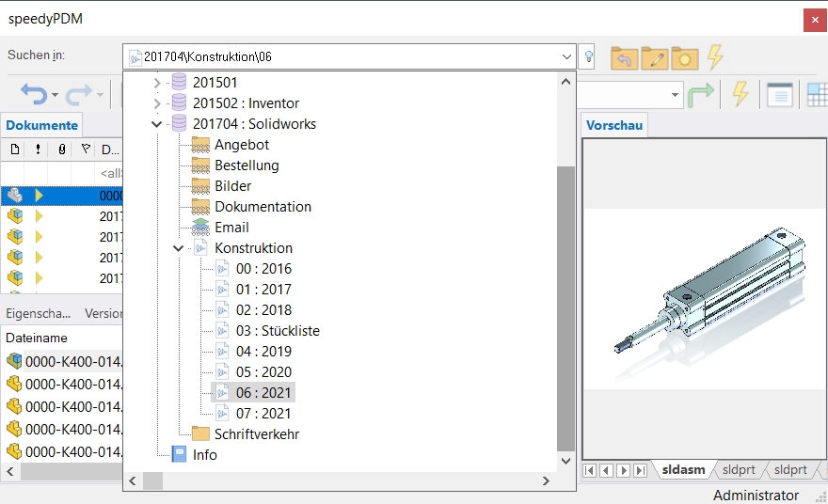This screenshot has width=828, height=504.
Task: Jump to last preview sheet tab
Action: click(641, 470)
